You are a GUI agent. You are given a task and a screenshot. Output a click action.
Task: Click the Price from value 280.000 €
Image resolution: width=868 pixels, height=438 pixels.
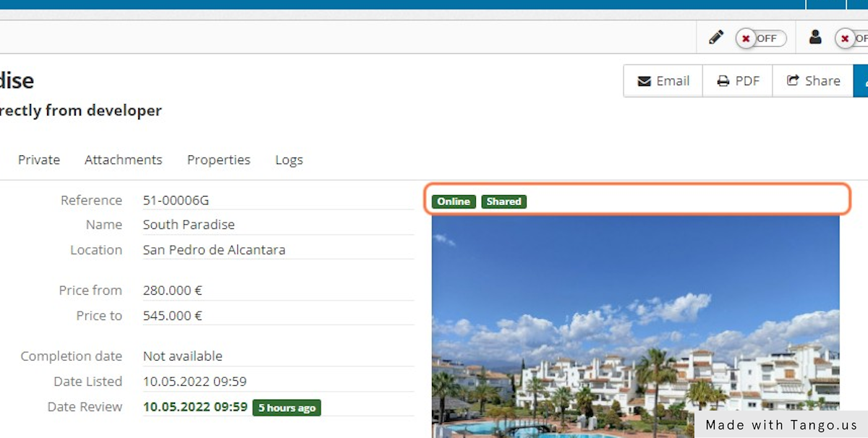pos(172,291)
